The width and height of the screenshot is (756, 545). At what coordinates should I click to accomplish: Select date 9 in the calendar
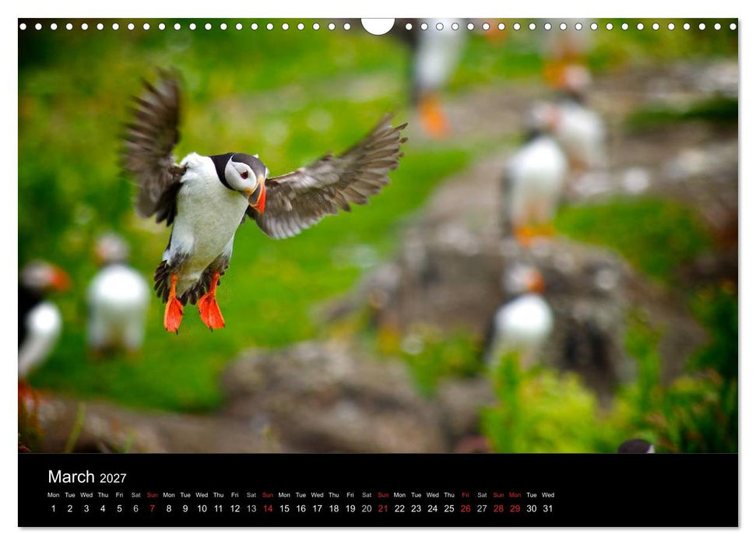185,508
